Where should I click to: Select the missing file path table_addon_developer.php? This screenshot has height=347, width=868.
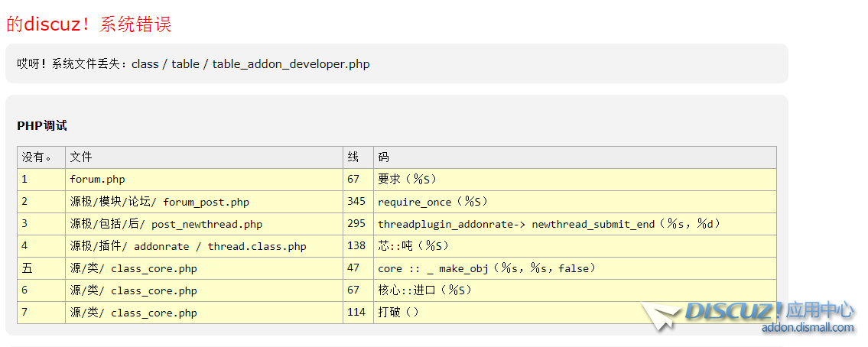coord(291,64)
